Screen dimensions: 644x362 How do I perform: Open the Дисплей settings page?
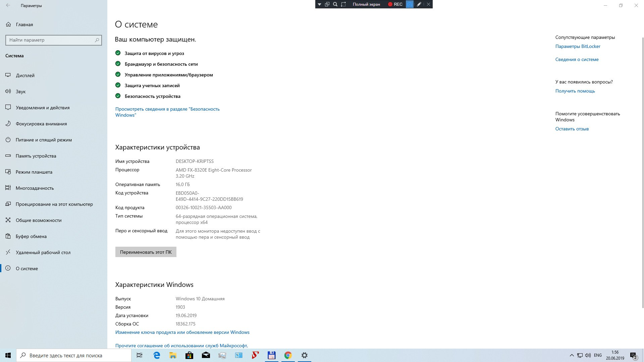click(25, 75)
